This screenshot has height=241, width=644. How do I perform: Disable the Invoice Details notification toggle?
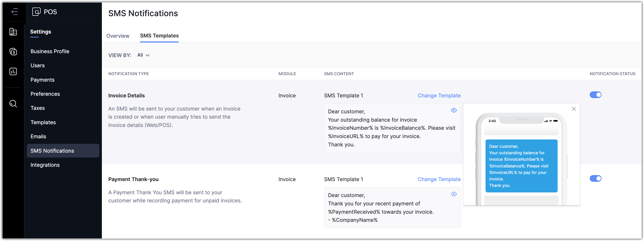[595, 95]
